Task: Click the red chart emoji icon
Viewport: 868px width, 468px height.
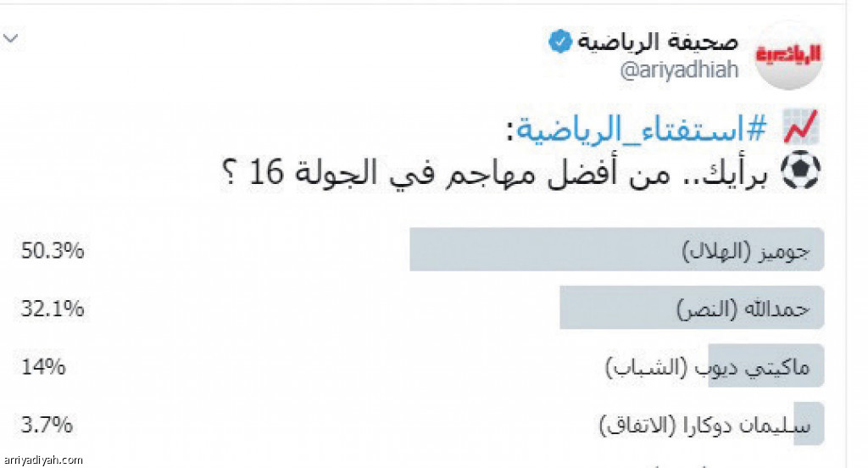Action: [800, 127]
